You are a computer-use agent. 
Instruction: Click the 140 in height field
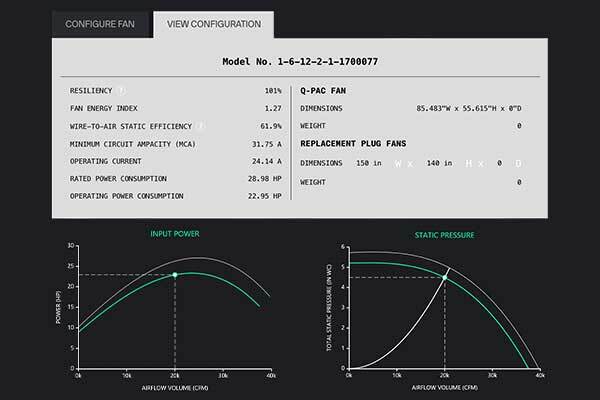pyautogui.click(x=438, y=163)
